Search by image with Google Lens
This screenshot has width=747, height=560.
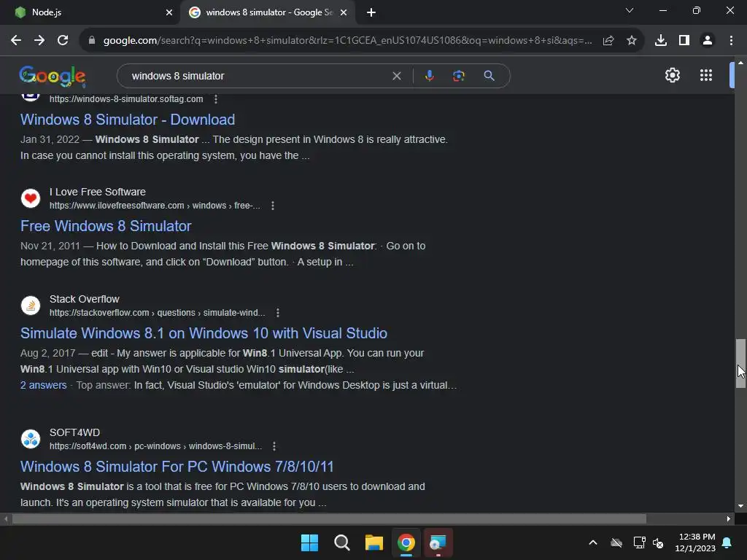coord(458,76)
